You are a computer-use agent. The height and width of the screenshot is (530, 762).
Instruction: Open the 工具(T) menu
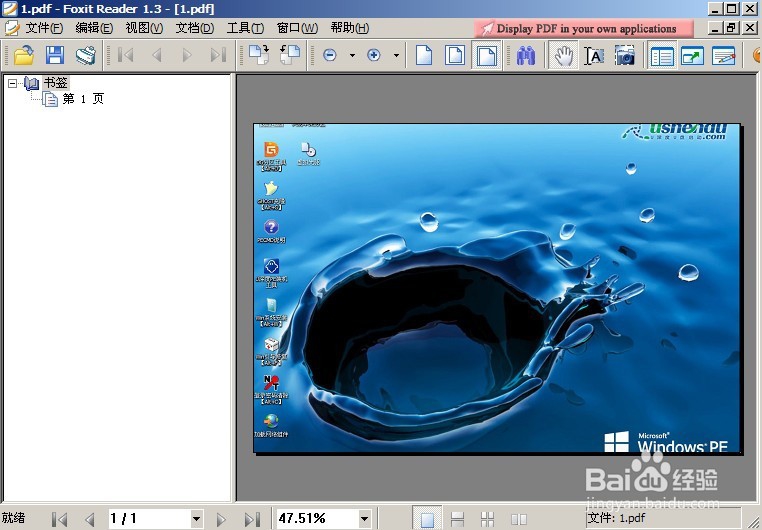coord(245,28)
